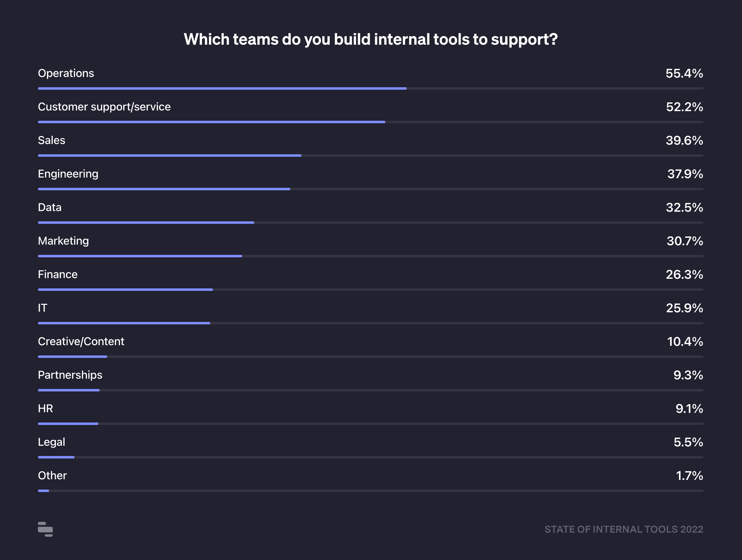Click the HR progress bar
742x560 pixels.
[68, 424]
